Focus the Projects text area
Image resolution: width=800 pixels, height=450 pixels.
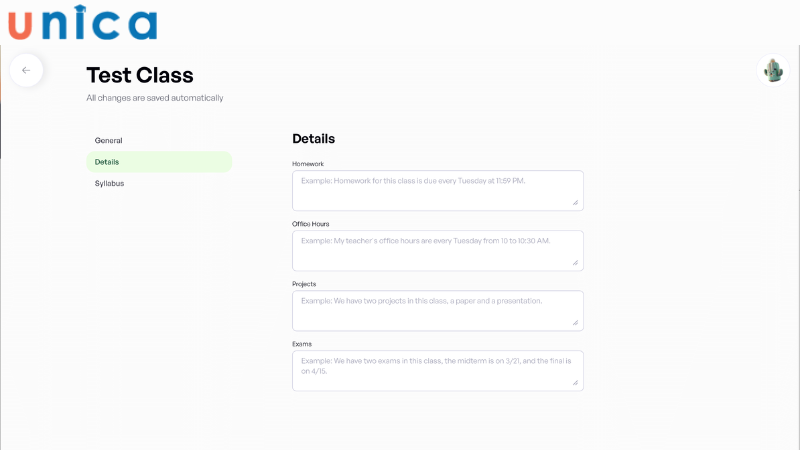tap(437, 310)
